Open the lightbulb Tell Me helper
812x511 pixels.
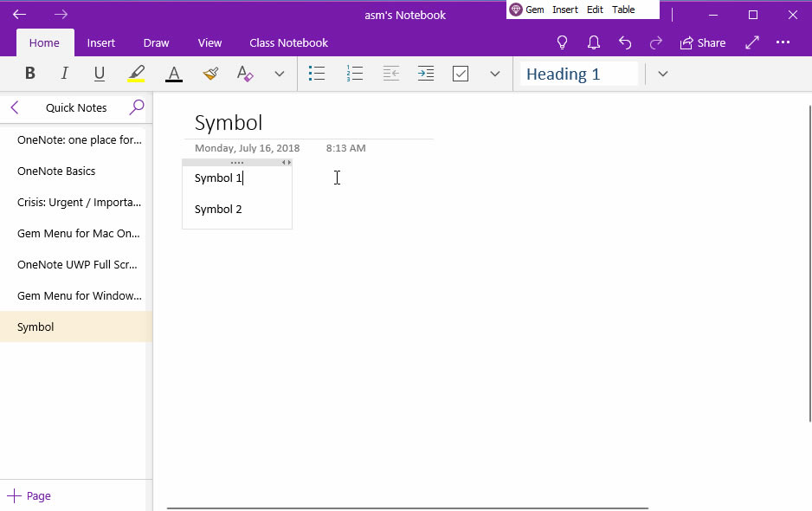tap(562, 42)
